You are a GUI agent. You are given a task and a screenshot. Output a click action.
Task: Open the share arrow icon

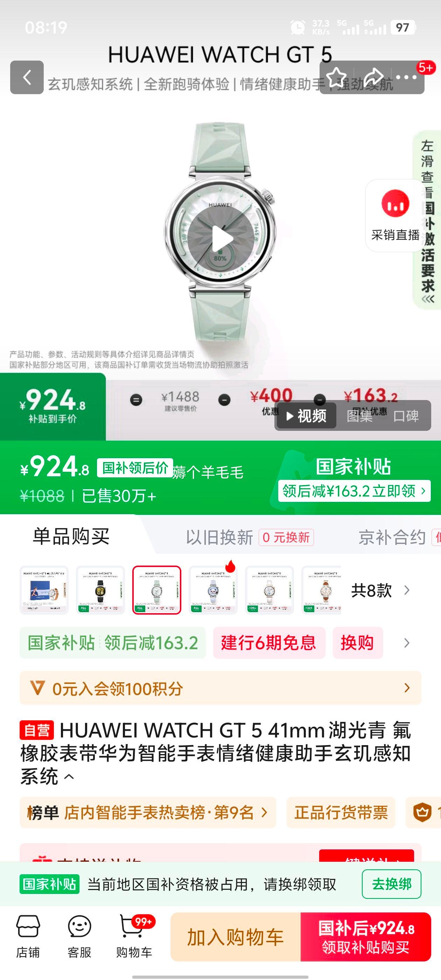[373, 77]
